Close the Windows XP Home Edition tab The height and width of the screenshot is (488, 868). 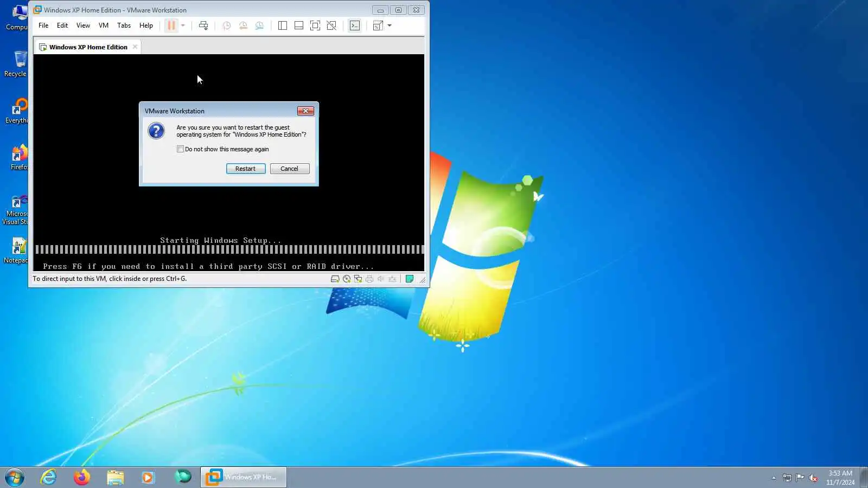point(135,47)
